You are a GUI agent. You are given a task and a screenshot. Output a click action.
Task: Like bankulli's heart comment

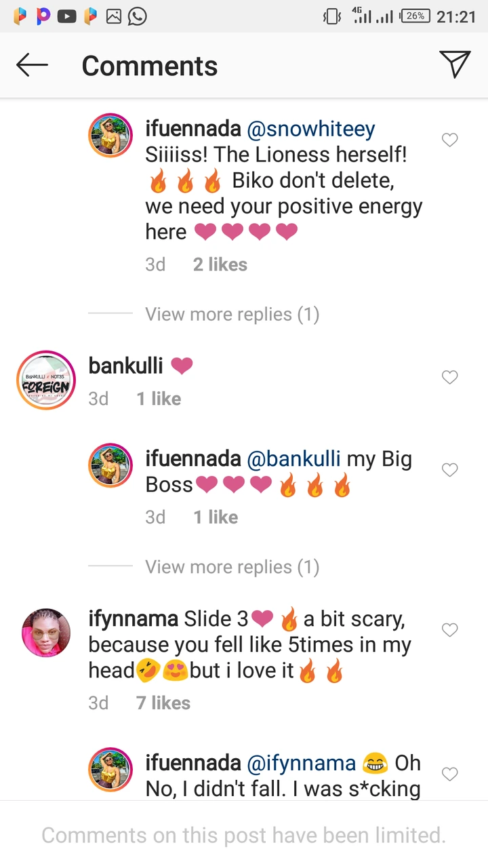450,377
